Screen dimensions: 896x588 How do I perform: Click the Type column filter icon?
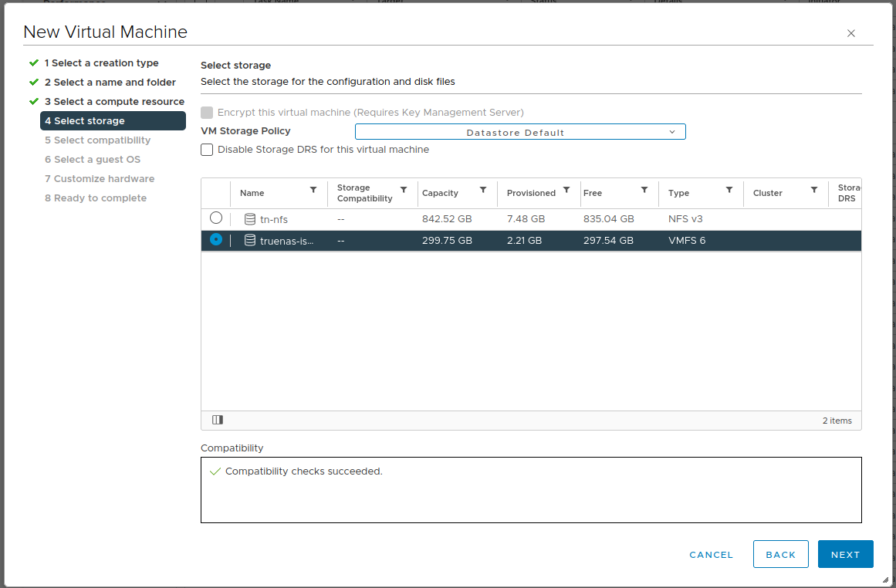729,190
